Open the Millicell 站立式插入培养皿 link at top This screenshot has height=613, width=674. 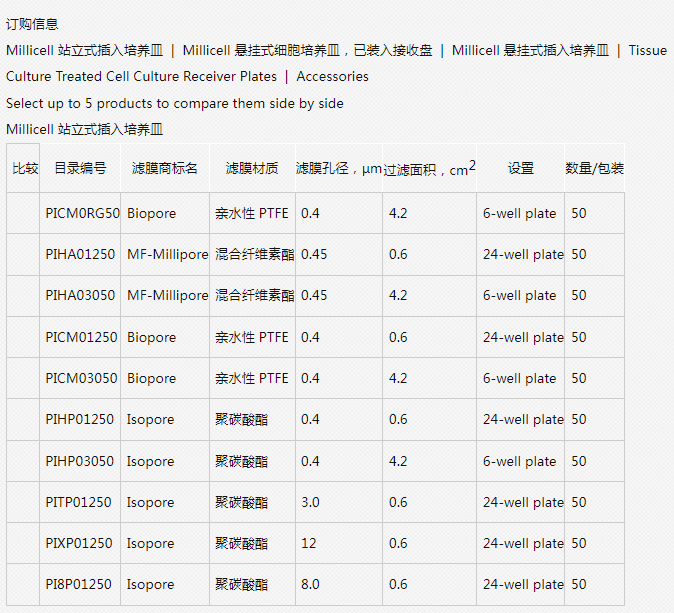(x=85, y=50)
